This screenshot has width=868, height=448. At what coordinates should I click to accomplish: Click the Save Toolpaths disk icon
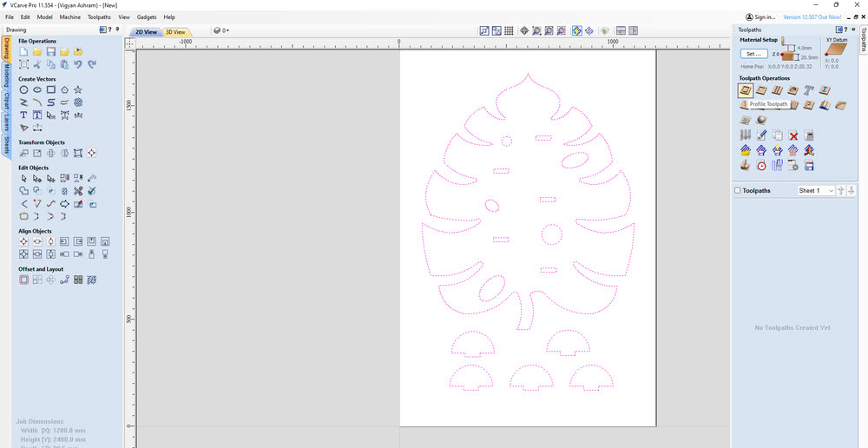[809, 165]
